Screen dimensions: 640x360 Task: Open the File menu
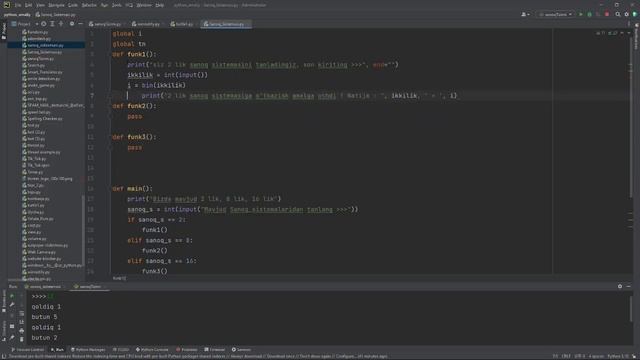pyautogui.click(x=18, y=5)
